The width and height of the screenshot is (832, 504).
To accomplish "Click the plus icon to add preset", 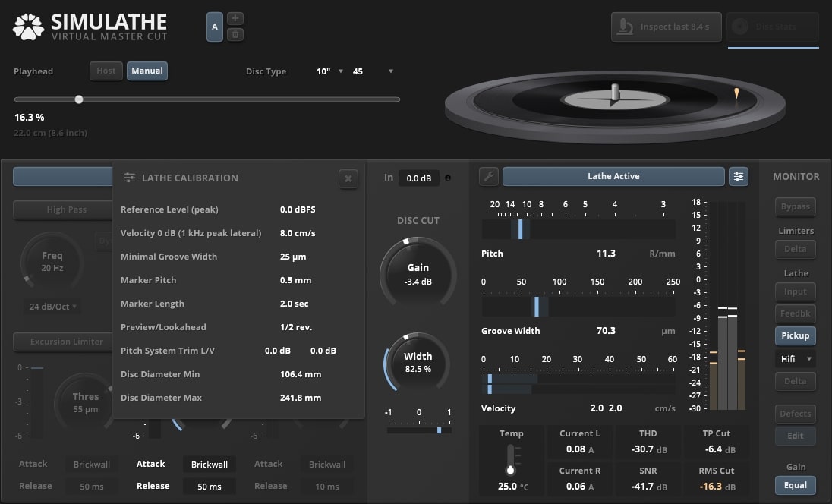I will [x=235, y=18].
